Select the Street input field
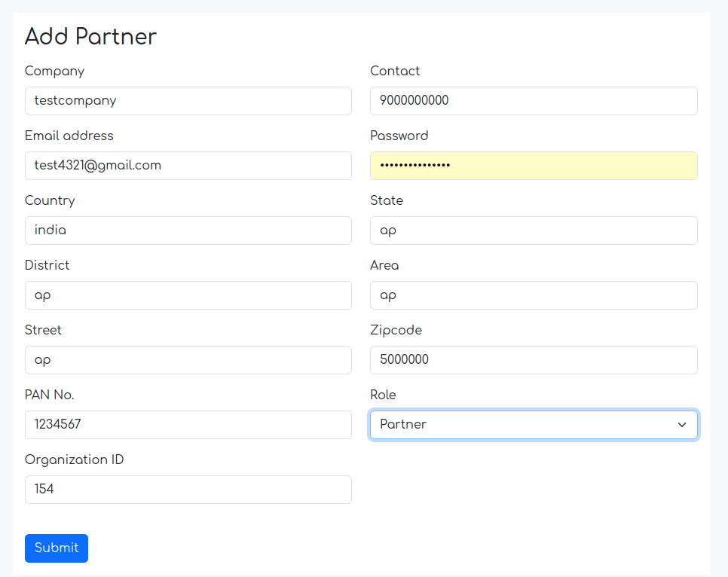Image resolution: width=728 pixels, height=577 pixels. click(188, 360)
